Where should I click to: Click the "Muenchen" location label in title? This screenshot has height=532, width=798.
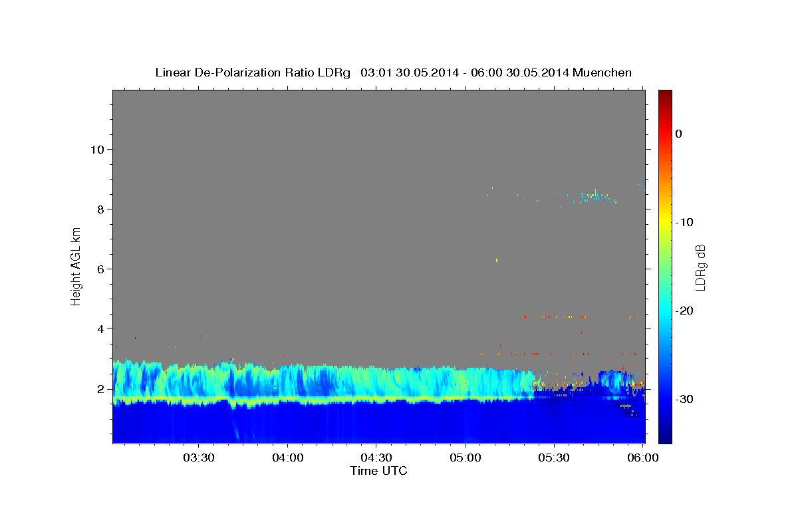pos(600,72)
